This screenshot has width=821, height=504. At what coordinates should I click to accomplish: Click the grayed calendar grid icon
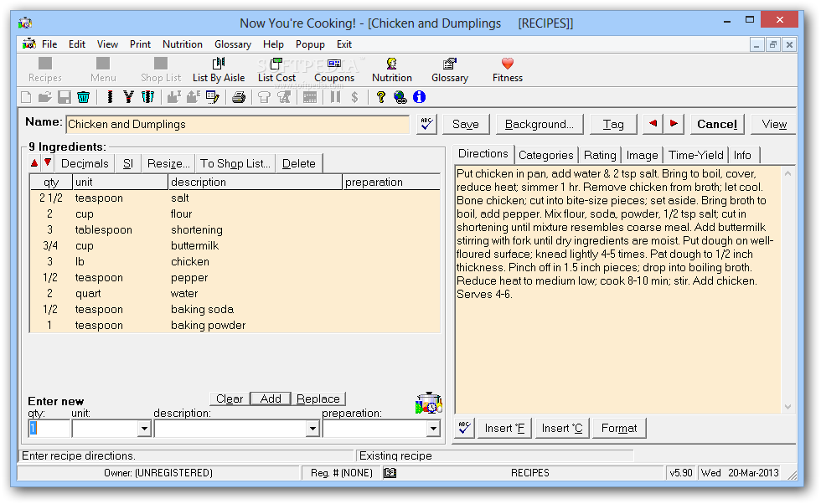click(x=310, y=97)
